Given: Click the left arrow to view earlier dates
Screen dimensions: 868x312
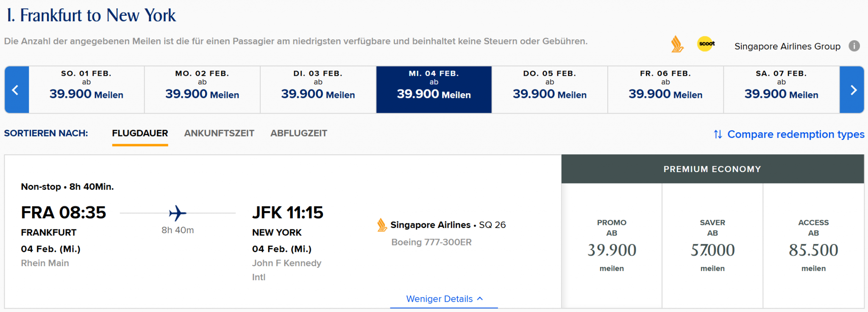Looking at the screenshot, I should tap(17, 89).
